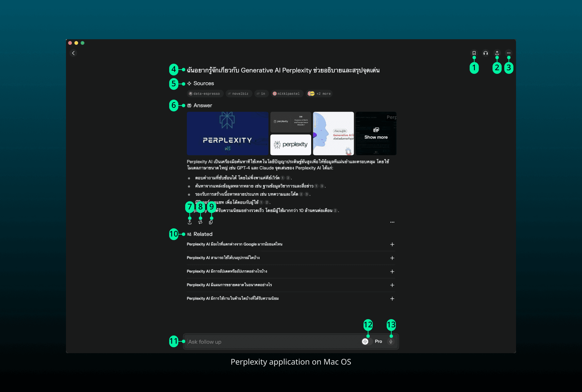Go back with the left chevron button
582x392 pixels.
point(73,53)
